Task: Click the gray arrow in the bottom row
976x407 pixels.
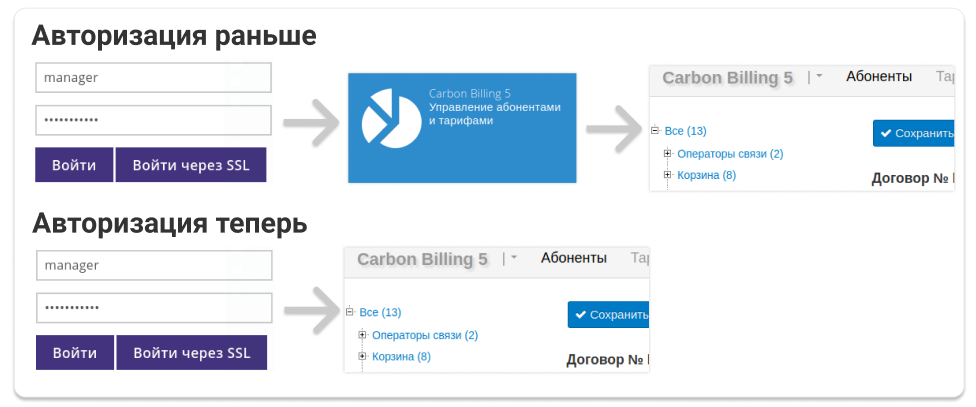Action: (x=311, y=309)
